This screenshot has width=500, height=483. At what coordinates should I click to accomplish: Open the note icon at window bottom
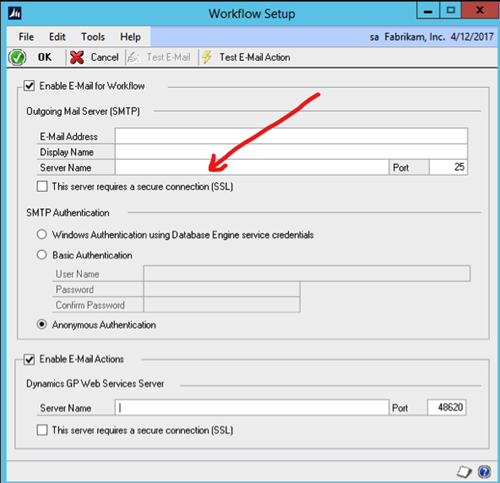[464, 471]
